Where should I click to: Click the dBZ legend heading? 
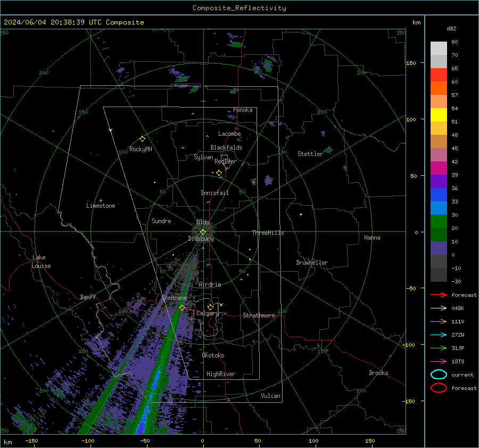tap(451, 28)
